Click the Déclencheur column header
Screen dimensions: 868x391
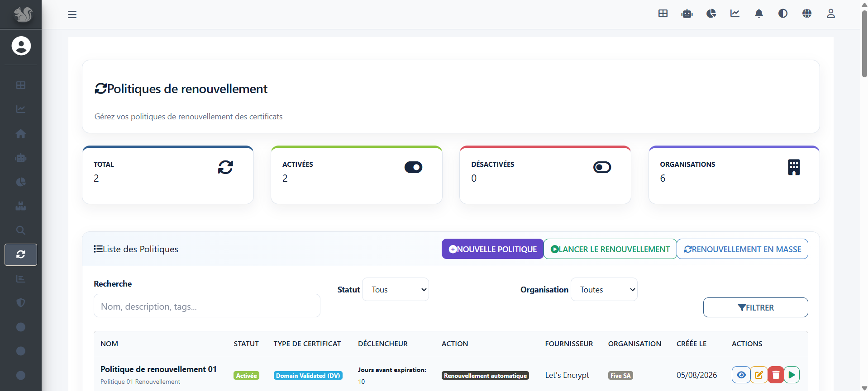[383, 344]
